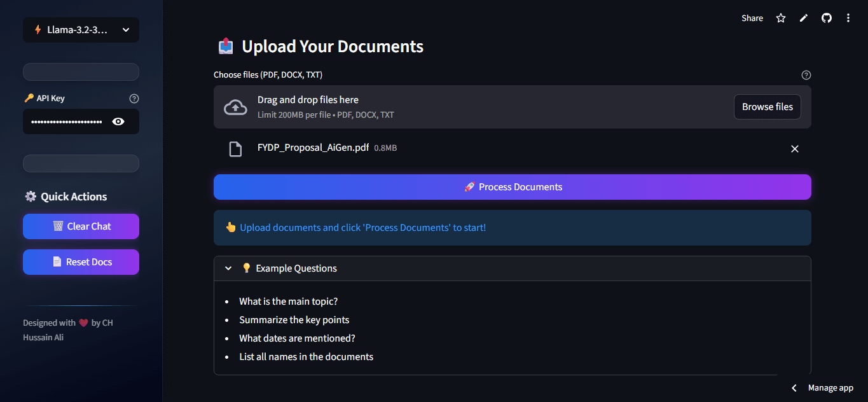Collapse the app view with the left chevron
Screen dimensions: 868x402
pos(794,387)
